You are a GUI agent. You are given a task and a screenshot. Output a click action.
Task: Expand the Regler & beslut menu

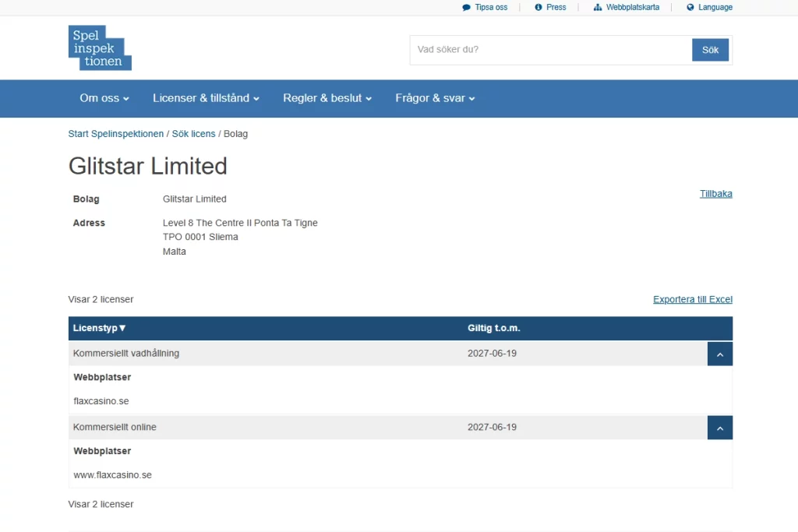(327, 98)
